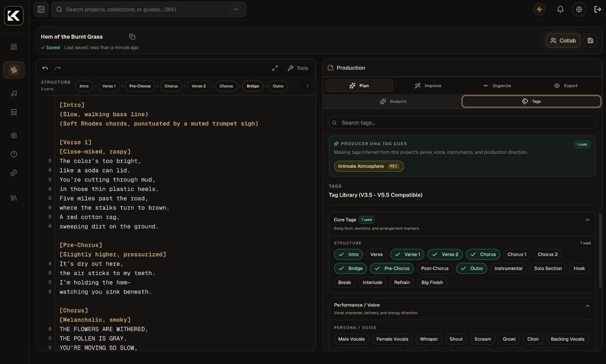Switch to the Organize tab
This screenshot has height=364, width=606.
(497, 86)
